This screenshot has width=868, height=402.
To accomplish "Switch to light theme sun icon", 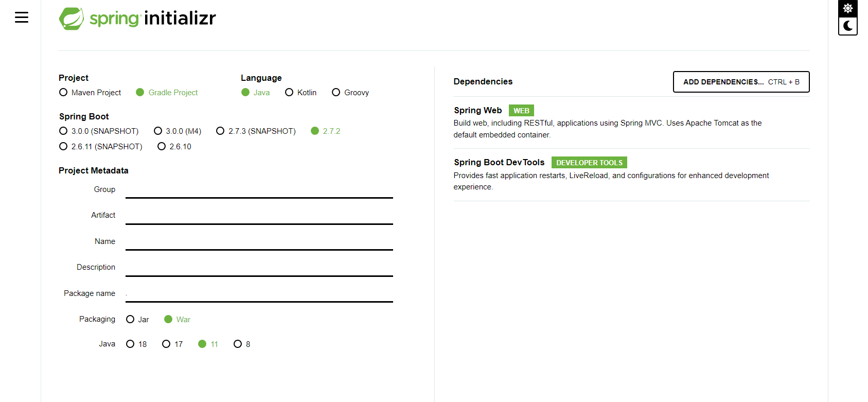I will [x=848, y=8].
